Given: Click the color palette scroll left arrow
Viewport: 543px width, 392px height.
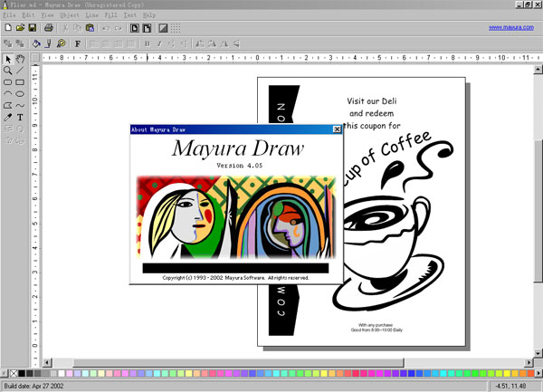Looking at the screenshot, I should point(4,373).
